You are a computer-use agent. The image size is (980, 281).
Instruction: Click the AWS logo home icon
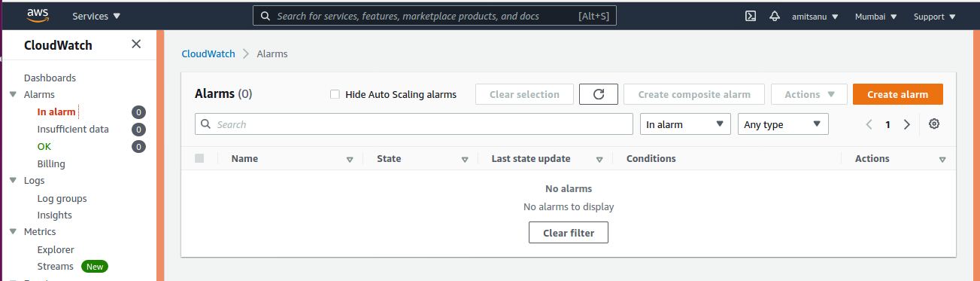point(38,15)
